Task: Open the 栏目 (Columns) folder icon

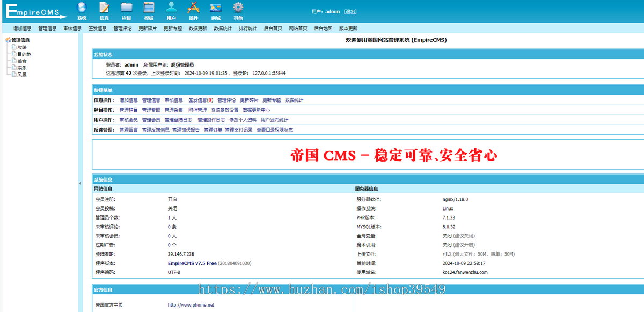Action: [x=127, y=8]
